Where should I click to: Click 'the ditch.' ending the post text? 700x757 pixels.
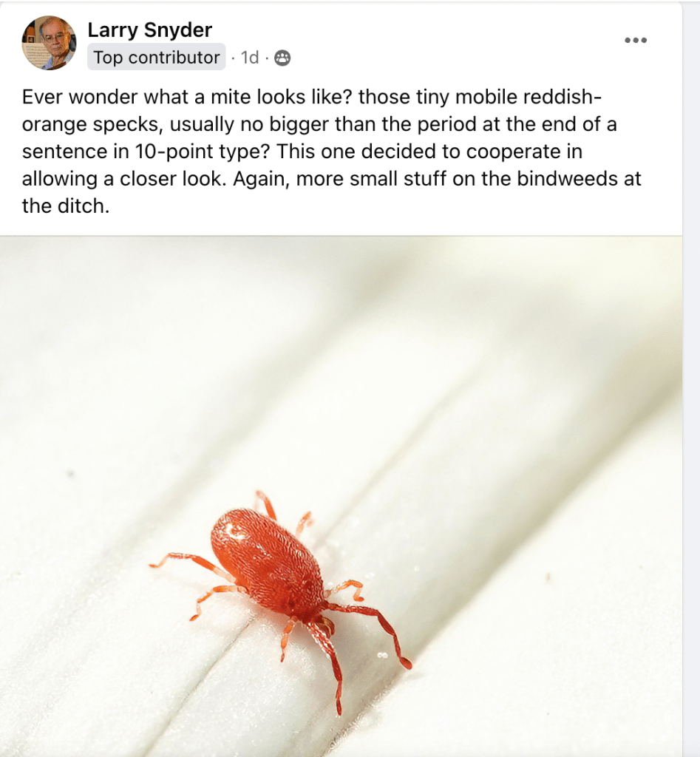tap(66, 206)
